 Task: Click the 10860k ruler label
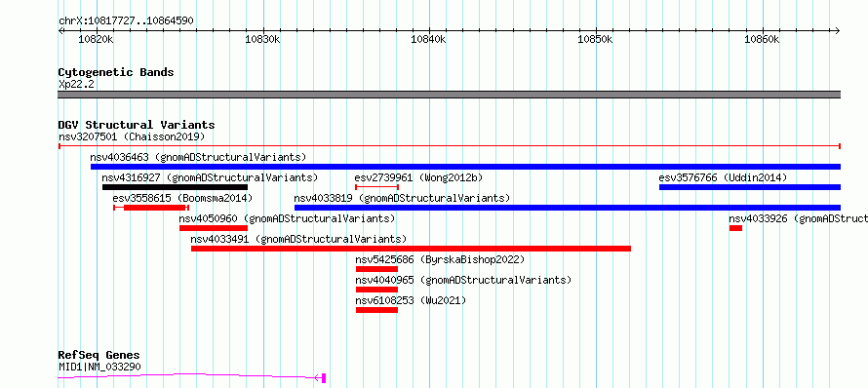[762, 40]
